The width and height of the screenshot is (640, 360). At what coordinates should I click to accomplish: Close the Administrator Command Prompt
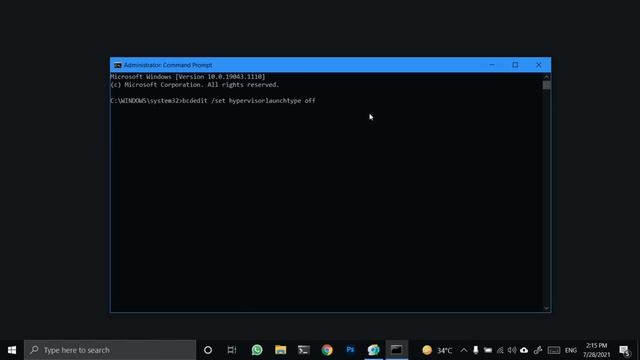click(539, 65)
